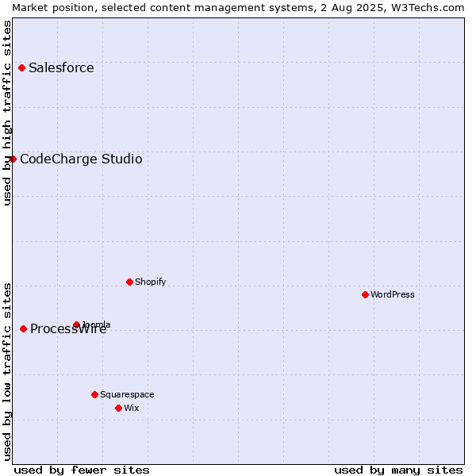Click 'used by low traffic sites' axis label
This screenshot has height=476, width=476.
click(x=6, y=373)
